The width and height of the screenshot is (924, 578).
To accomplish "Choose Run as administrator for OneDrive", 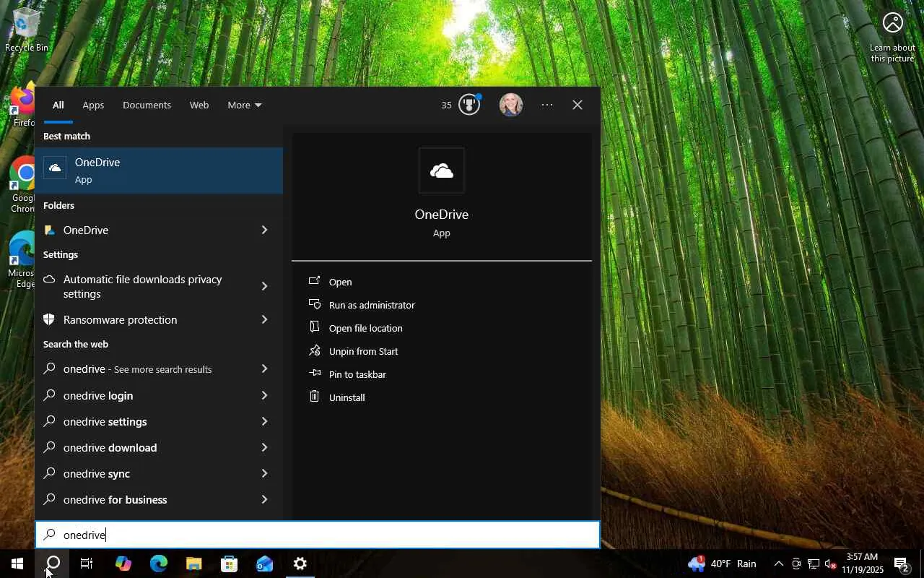I will [x=442, y=305].
